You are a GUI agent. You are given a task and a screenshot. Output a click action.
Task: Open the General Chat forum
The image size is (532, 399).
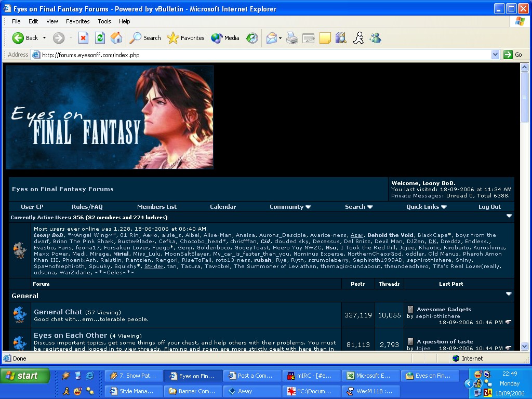pyautogui.click(x=58, y=312)
